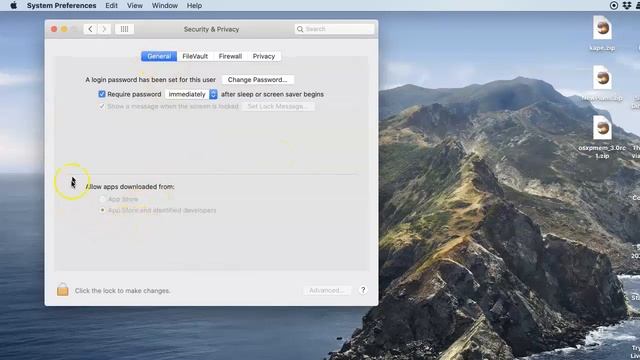Go back with the left arrow button
Viewport: 640px width, 360px height.
[90, 29]
